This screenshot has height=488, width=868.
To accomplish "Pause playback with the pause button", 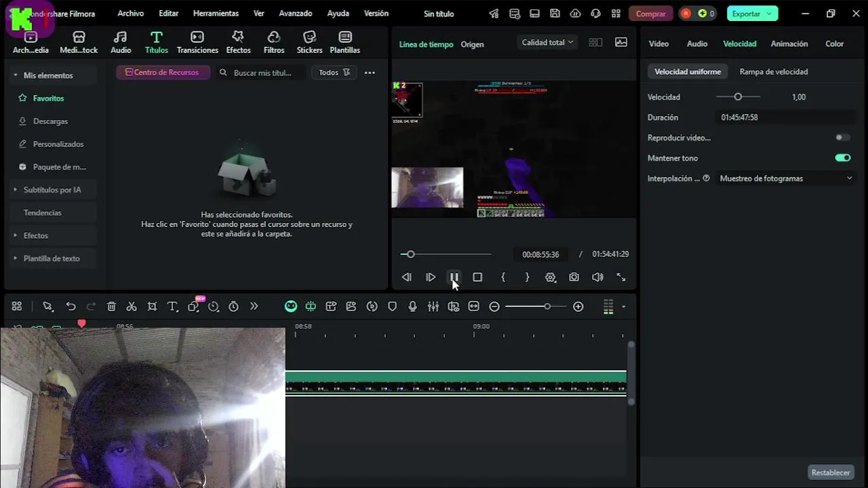I will [454, 277].
